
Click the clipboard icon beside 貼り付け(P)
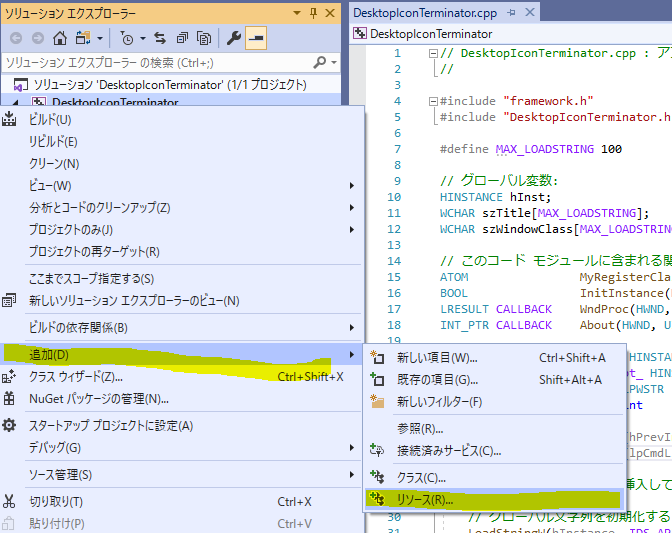9,524
